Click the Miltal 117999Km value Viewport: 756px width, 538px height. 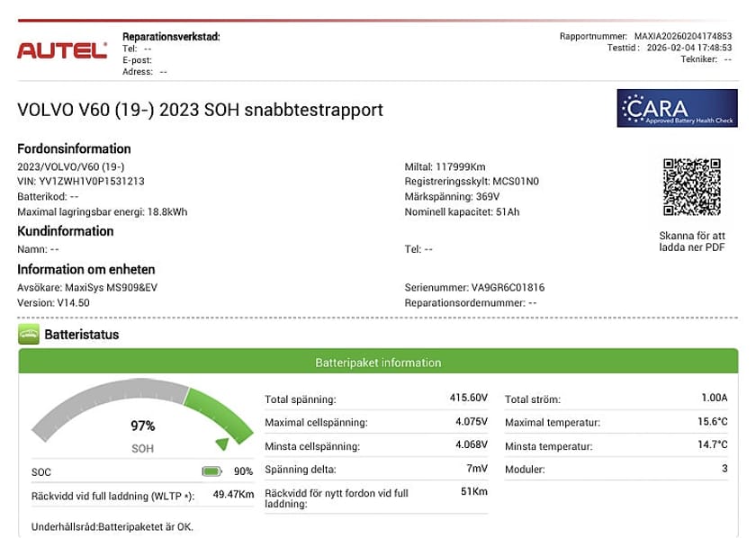point(445,166)
